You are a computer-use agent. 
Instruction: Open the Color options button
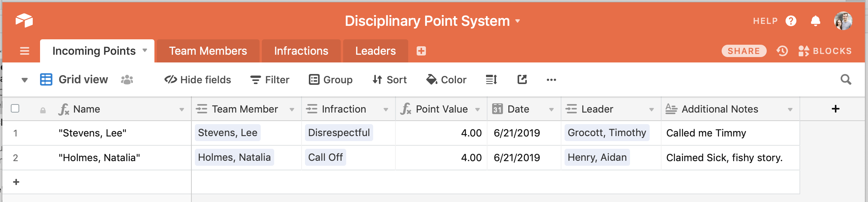pos(446,80)
